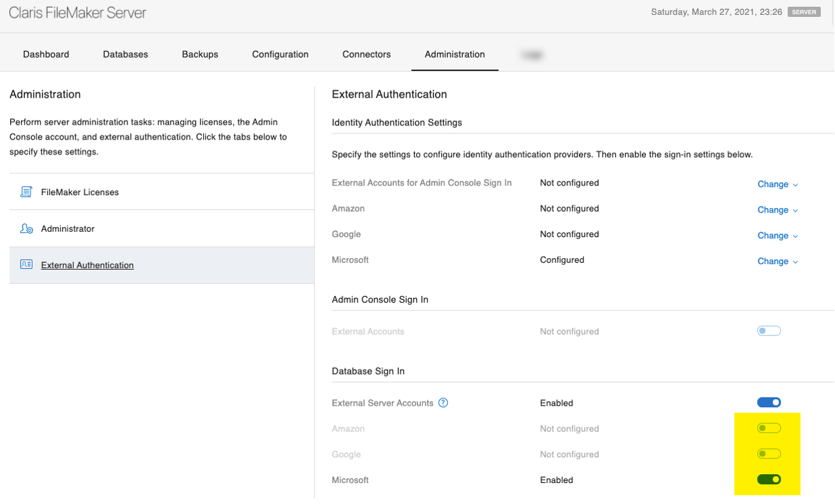
Task: Select External Authentication in sidebar
Action: [162, 265]
